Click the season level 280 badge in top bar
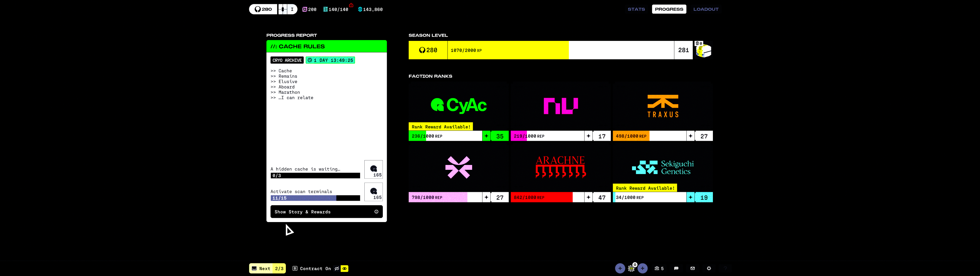980x276 pixels. pyautogui.click(x=263, y=9)
